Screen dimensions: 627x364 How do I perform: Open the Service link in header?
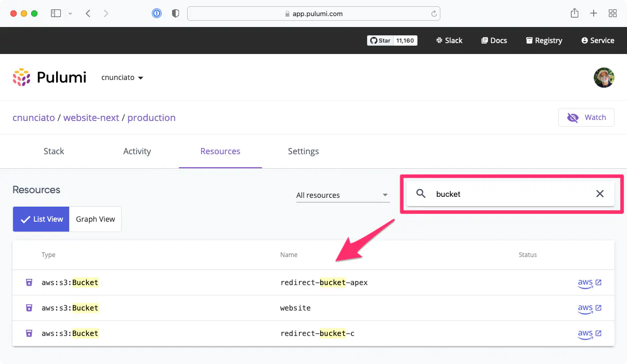598,41
